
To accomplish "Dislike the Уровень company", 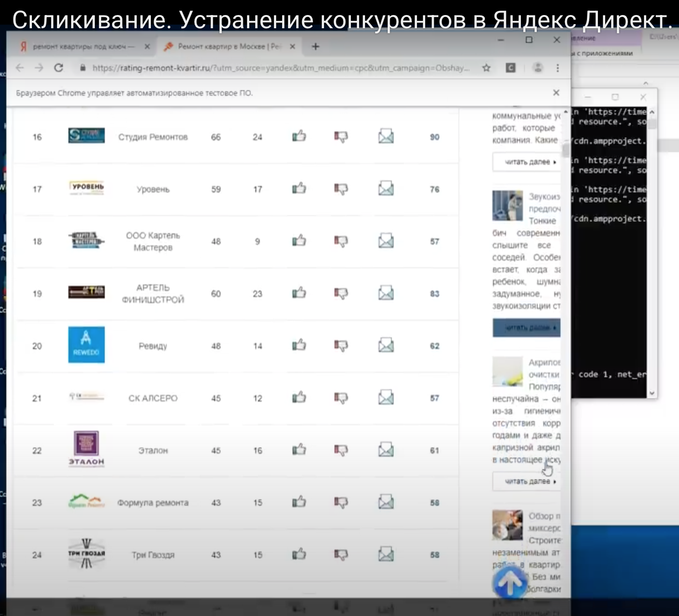I will click(341, 189).
